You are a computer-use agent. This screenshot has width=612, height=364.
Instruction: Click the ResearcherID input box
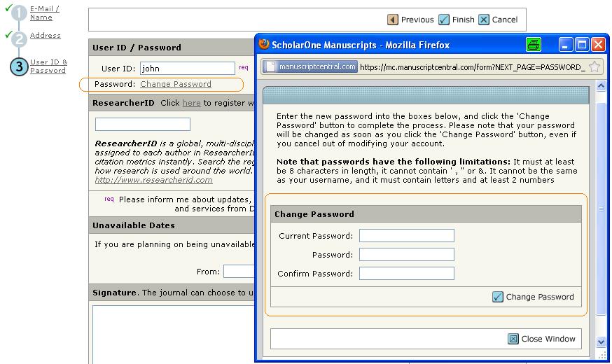pos(142,125)
